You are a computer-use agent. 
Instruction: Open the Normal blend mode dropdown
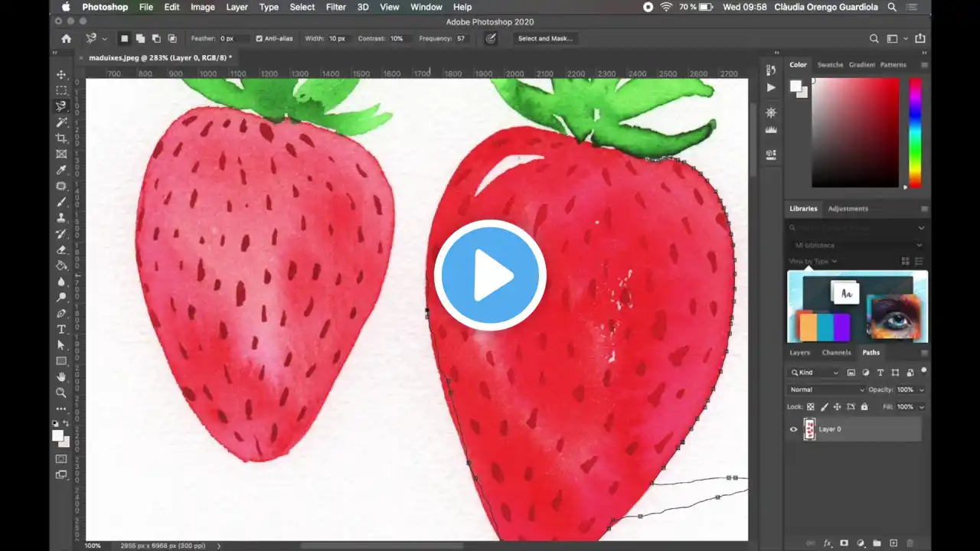pos(825,390)
